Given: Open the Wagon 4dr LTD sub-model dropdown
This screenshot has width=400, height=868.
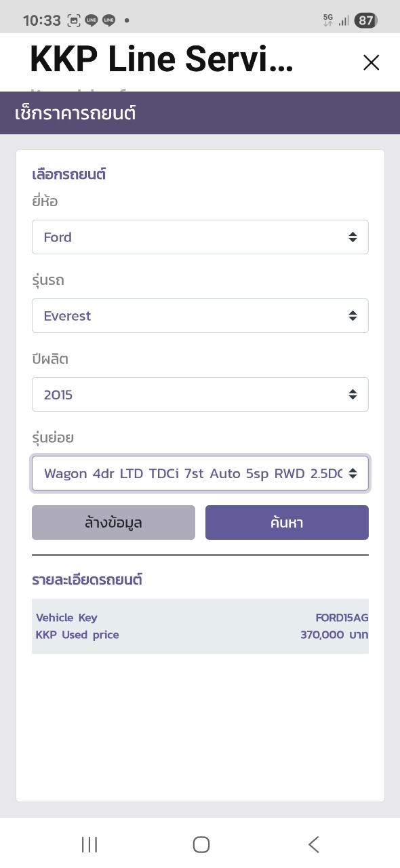Looking at the screenshot, I should point(200,473).
